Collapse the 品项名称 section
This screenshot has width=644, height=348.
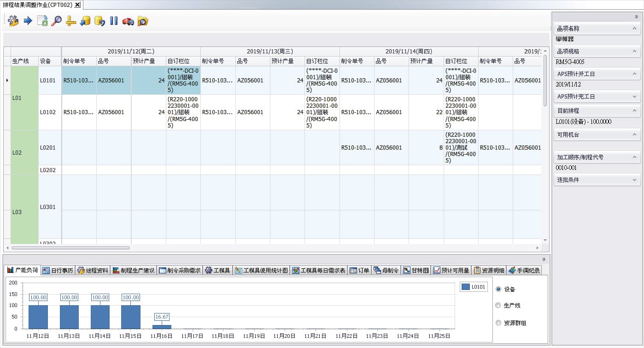(634, 29)
